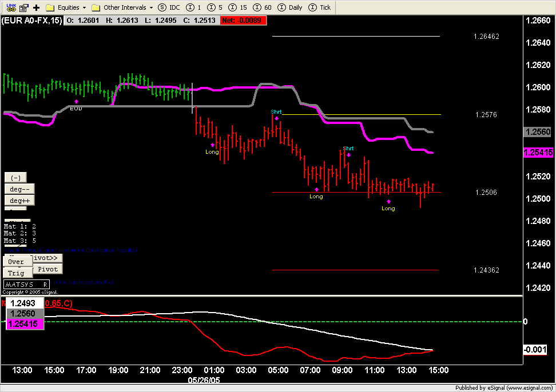Open the chart properties list icon
This screenshot has height=392, width=556.
[24, 7]
